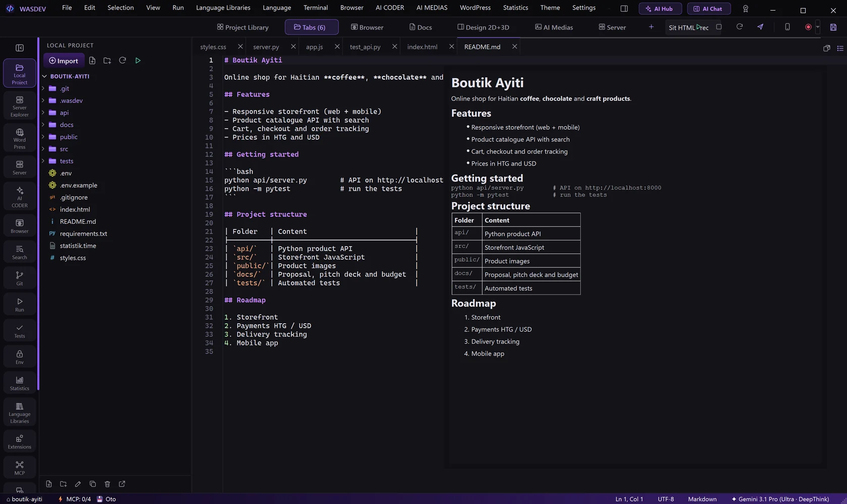The width and height of the screenshot is (847, 504).
Task: Click the AI Hub button
Action: point(660,9)
